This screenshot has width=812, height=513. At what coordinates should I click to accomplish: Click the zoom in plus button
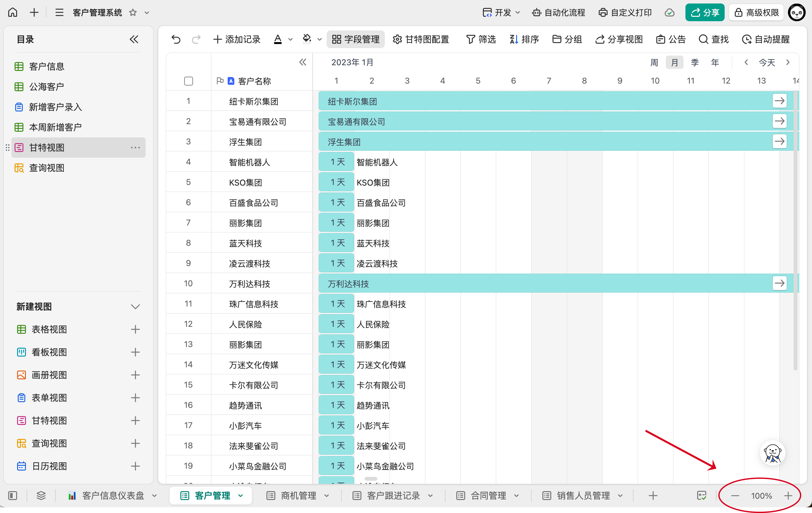[x=788, y=496]
